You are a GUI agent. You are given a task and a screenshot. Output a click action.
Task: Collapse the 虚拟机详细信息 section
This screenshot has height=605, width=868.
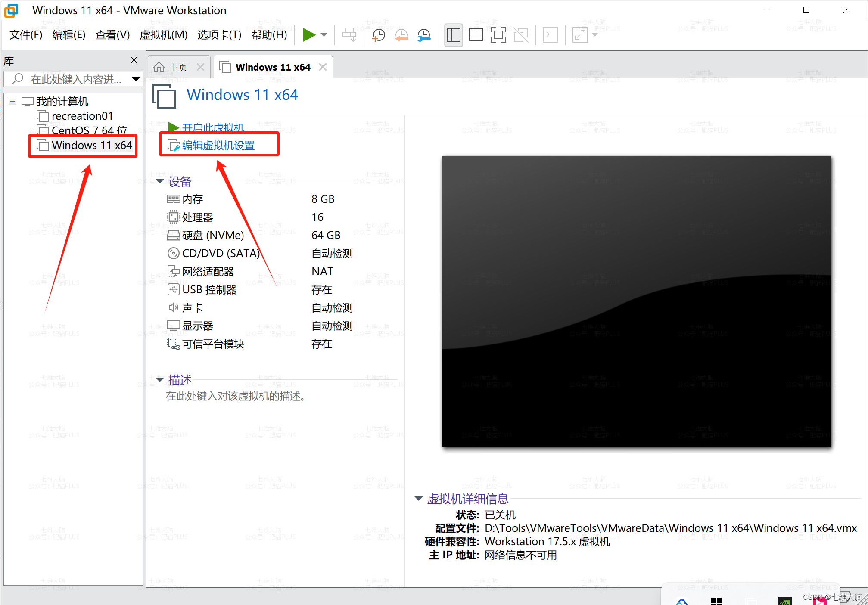tap(419, 499)
